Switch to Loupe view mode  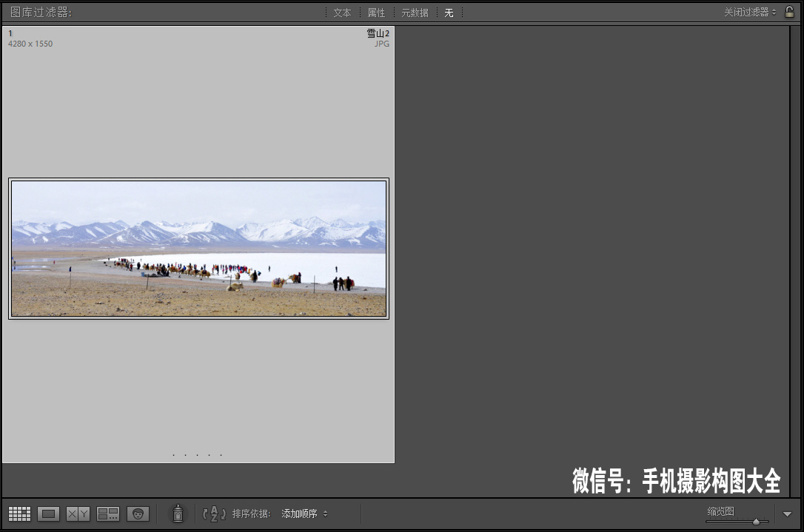[48, 514]
